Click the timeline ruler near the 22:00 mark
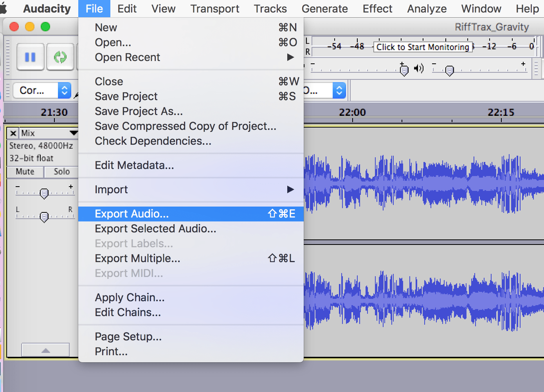Screen dimensions: 544x392 pyautogui.click(x=353, y=112)
